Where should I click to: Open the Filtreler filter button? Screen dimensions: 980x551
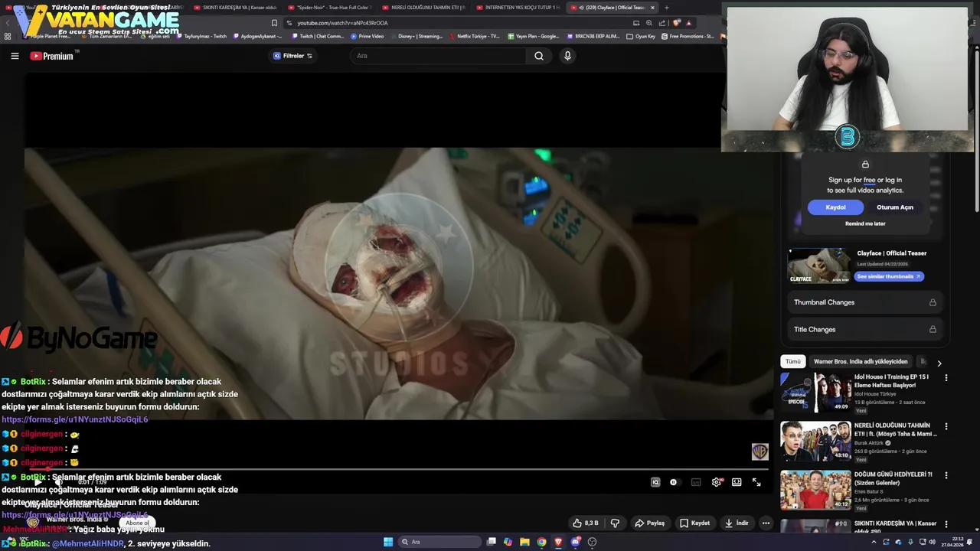point(292,56)
